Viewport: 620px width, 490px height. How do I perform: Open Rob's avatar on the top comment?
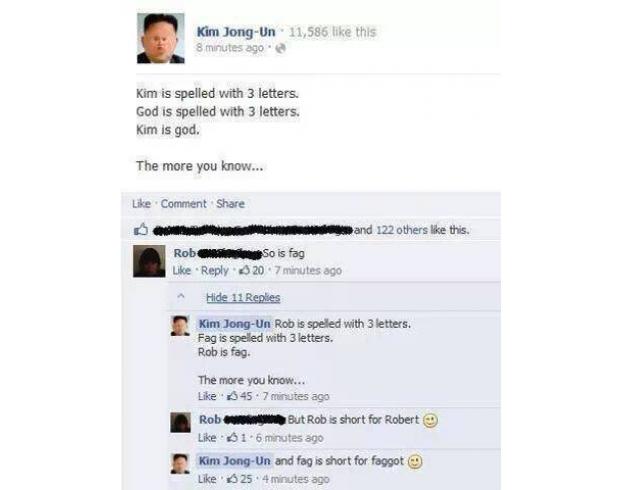pyautogui.click(x=149, y=261)
